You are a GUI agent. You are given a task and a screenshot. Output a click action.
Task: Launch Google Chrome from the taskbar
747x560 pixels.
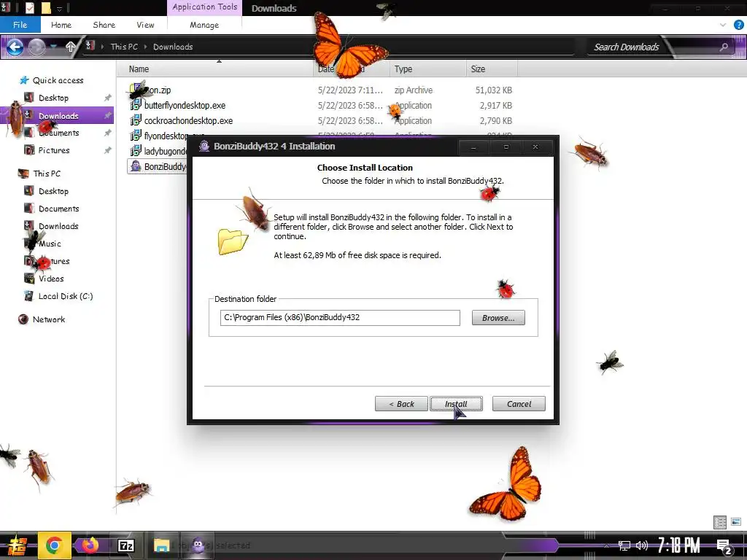54,545
